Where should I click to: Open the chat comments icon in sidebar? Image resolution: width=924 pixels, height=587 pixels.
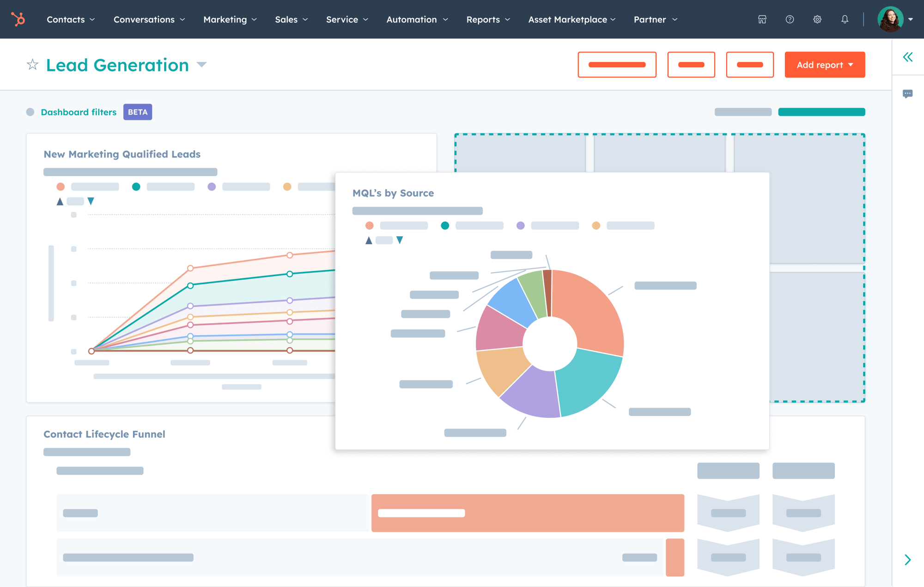pyautogui.click(x=908, y=94)
